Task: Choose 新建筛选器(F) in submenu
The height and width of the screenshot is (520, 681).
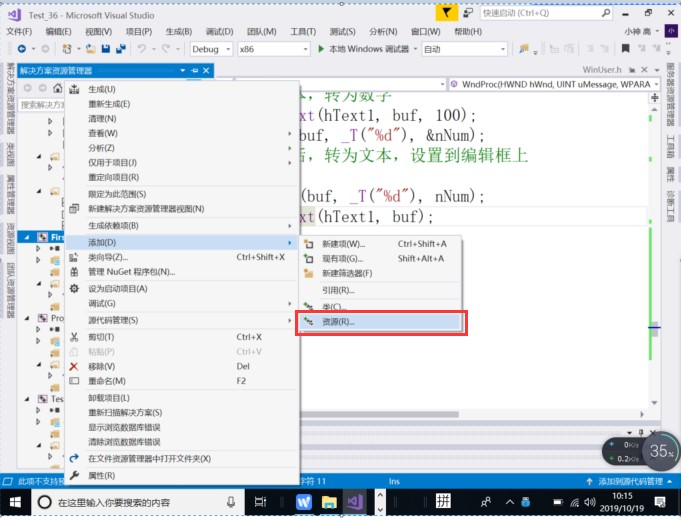Action: (x=380, y=274)
